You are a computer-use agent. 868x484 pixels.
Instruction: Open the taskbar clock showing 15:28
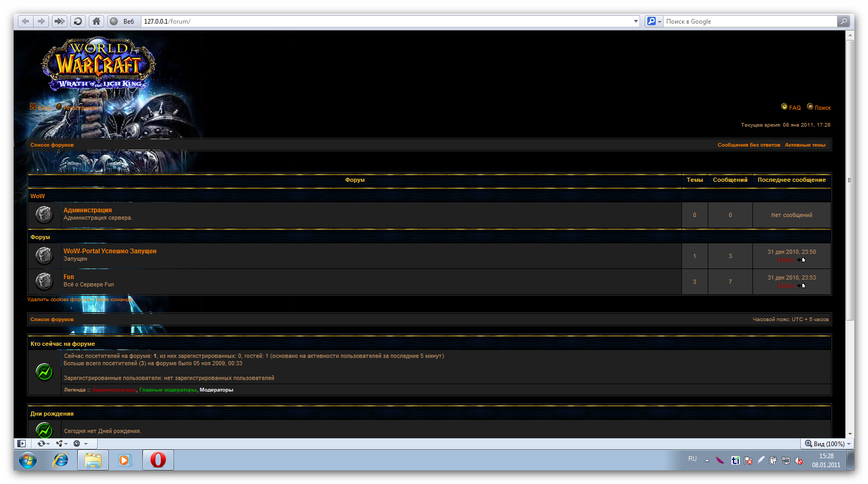[826, 460]
